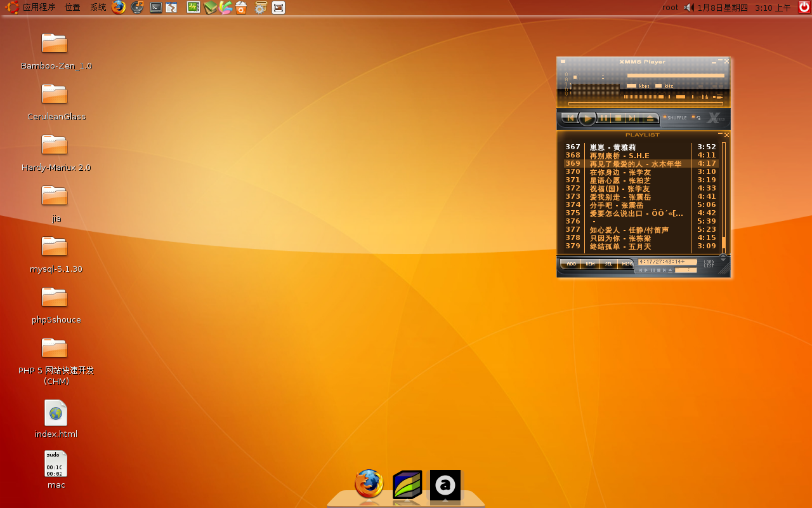Click the striped cube icon in the bottom dock
812x508 pixels.
point(407,485)
